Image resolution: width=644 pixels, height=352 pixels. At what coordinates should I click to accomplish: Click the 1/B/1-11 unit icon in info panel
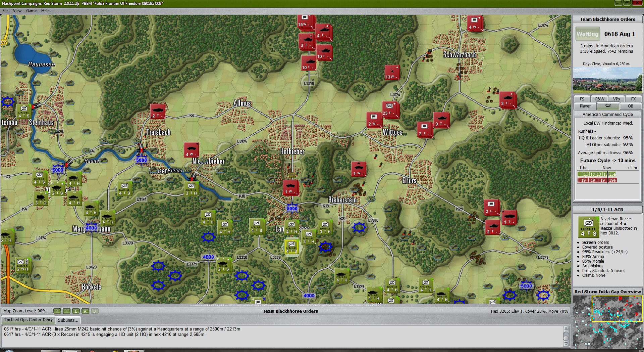588,227
